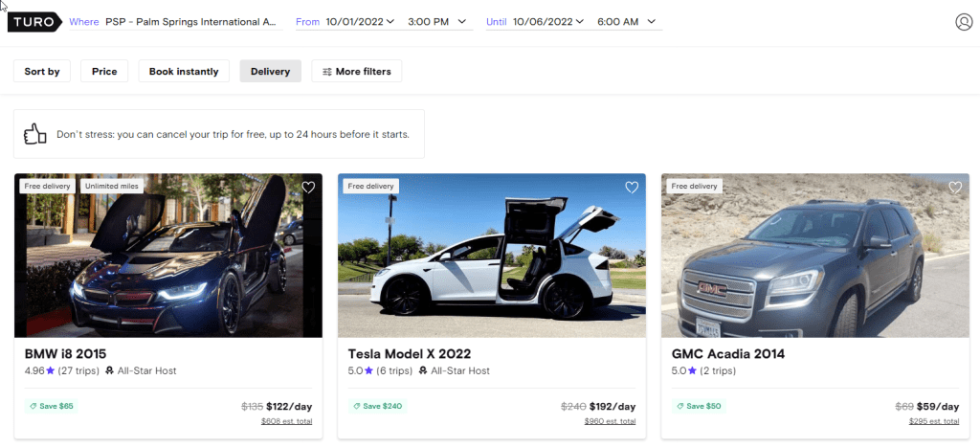Toggle the Book instantly filter
980x447 pixels.
tap(184, 71)
